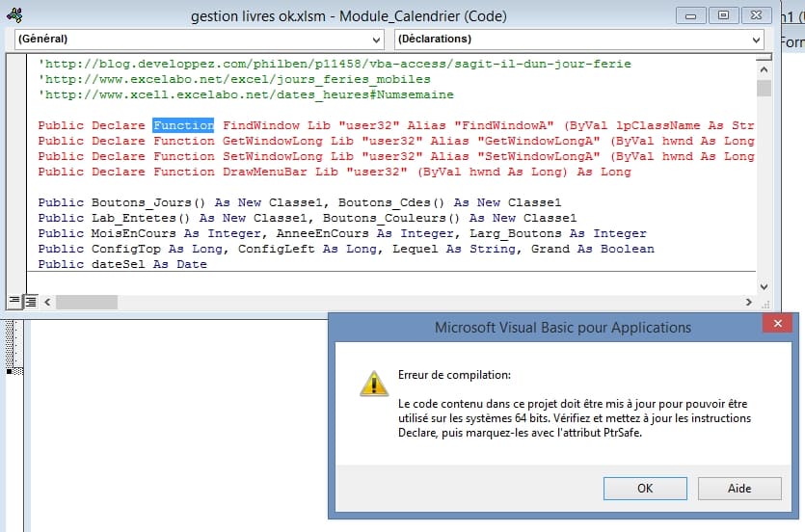
Task: Click the split bar above vertical scrollbar
Action: click(764, 57)
